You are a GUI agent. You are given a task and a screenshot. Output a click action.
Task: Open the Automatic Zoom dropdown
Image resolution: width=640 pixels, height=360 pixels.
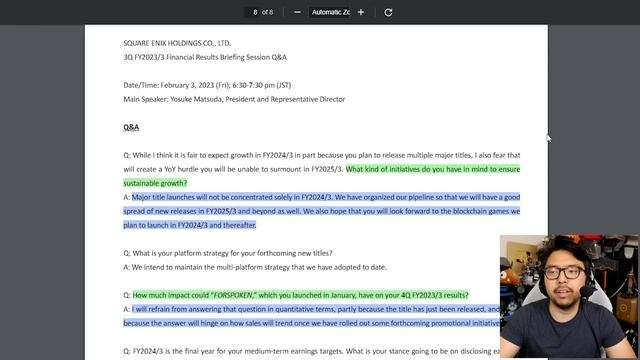[x=331, y=12]
